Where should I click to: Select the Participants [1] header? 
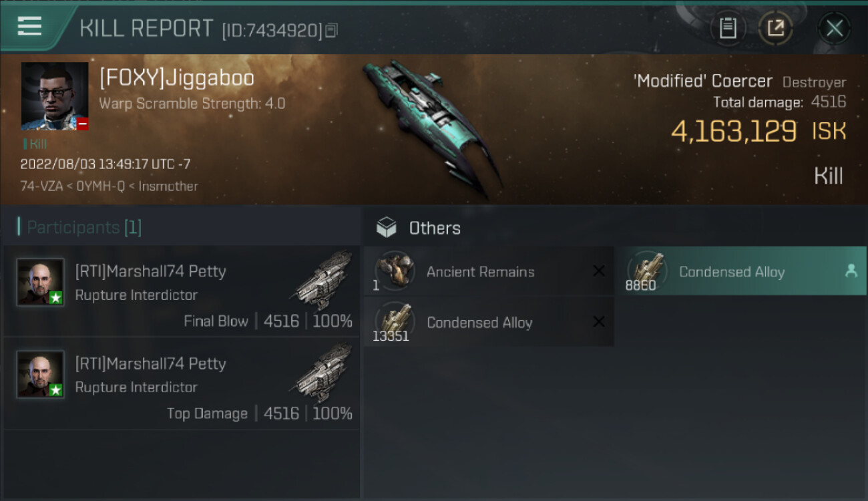[x=80, y=227]
